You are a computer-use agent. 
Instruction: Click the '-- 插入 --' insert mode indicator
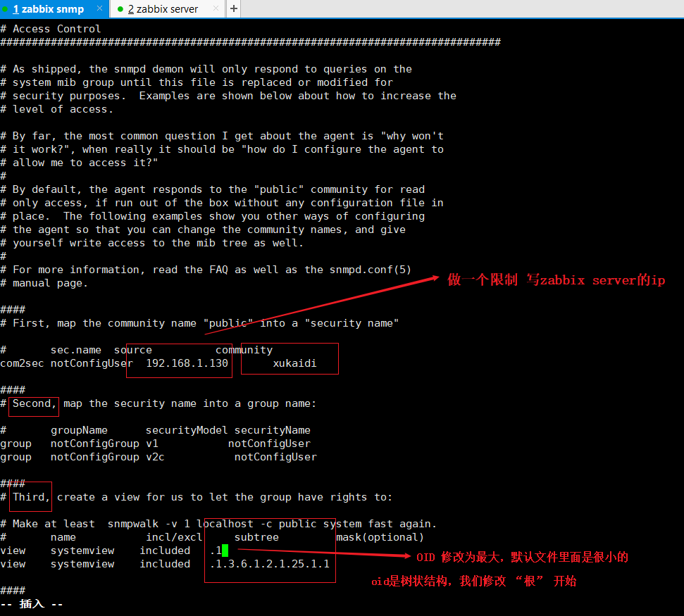(32, 604)
